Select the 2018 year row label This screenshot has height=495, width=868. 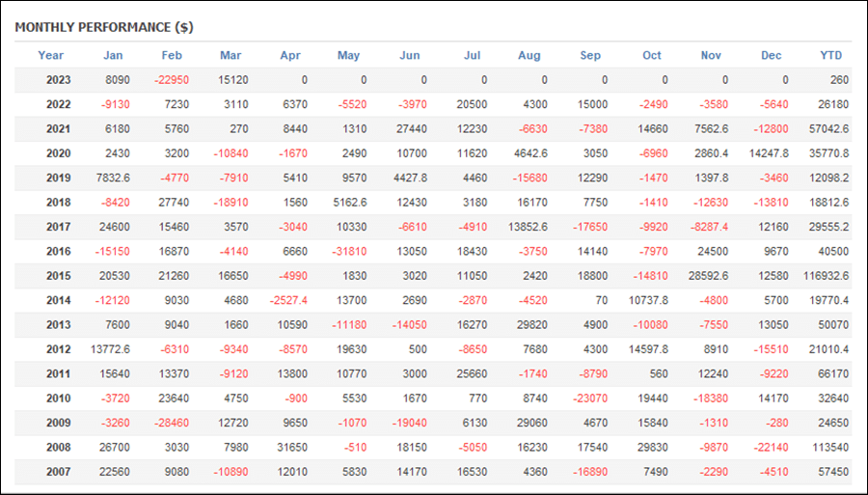(x=58, y=202)
